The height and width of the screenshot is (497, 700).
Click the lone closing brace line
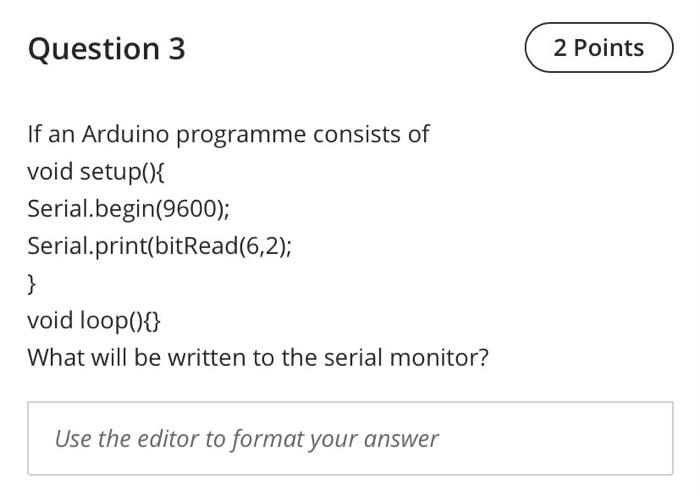[x=31, y=284]
